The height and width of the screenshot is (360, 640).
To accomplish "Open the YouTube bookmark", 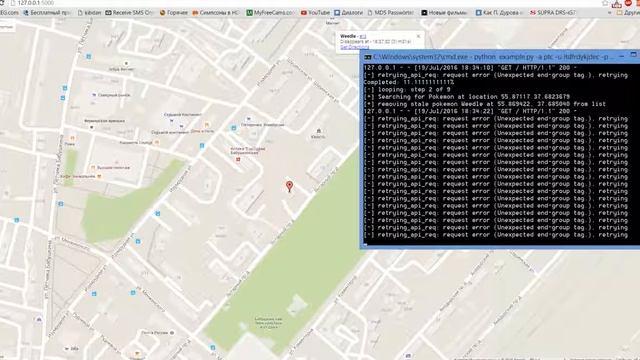I will point(315,13).
